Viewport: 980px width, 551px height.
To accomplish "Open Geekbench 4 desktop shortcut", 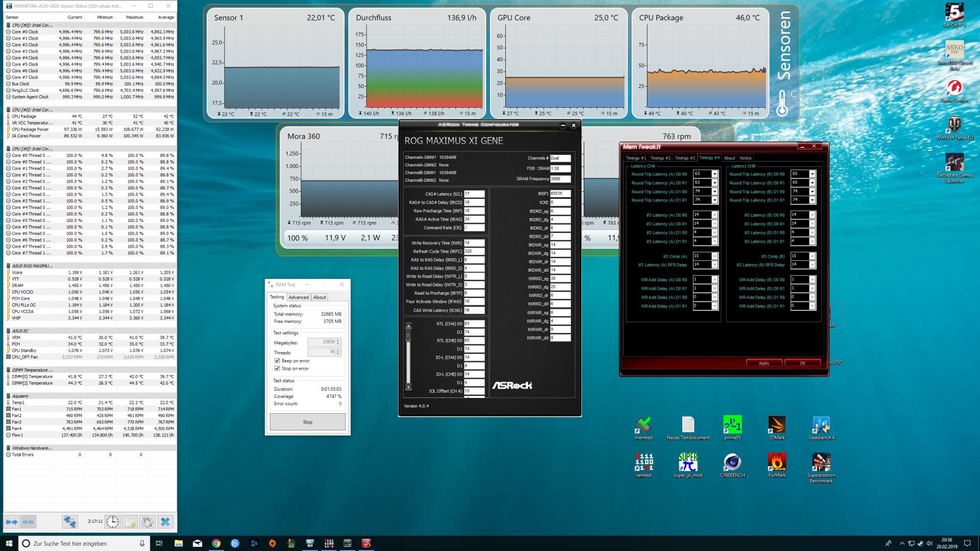I will pyautogui.click(x=821, y=428).
